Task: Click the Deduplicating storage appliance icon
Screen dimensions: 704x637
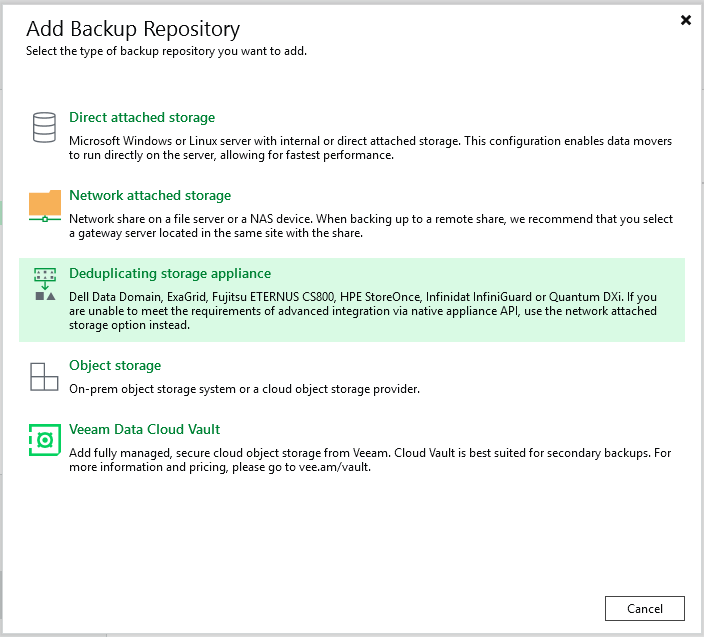Action: click(44, 284)
